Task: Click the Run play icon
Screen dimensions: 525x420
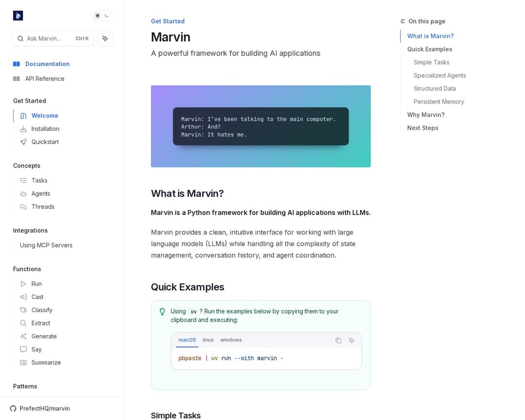Action: click(23, 284)
